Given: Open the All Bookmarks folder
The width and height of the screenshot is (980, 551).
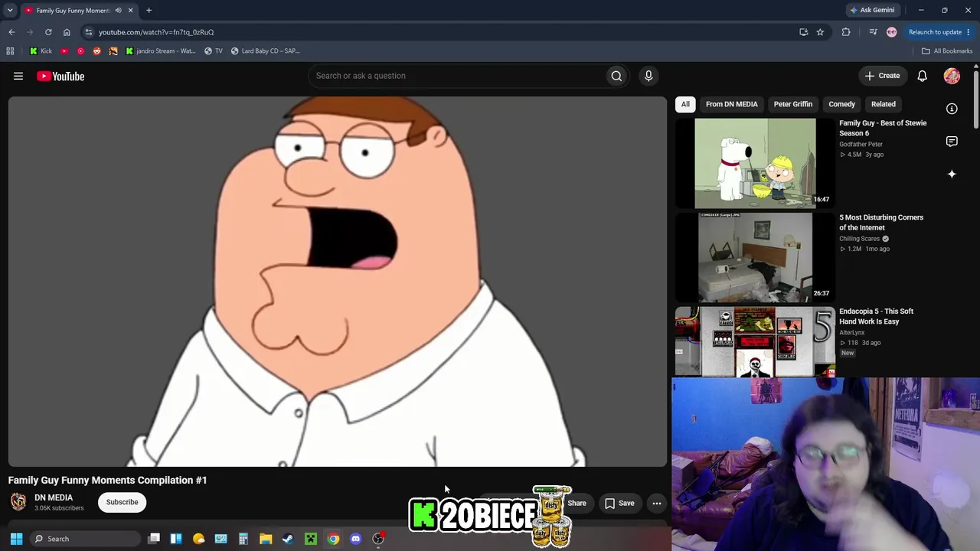Looking at the screenshot, I should pyautogui.click(x=947, y=51).
